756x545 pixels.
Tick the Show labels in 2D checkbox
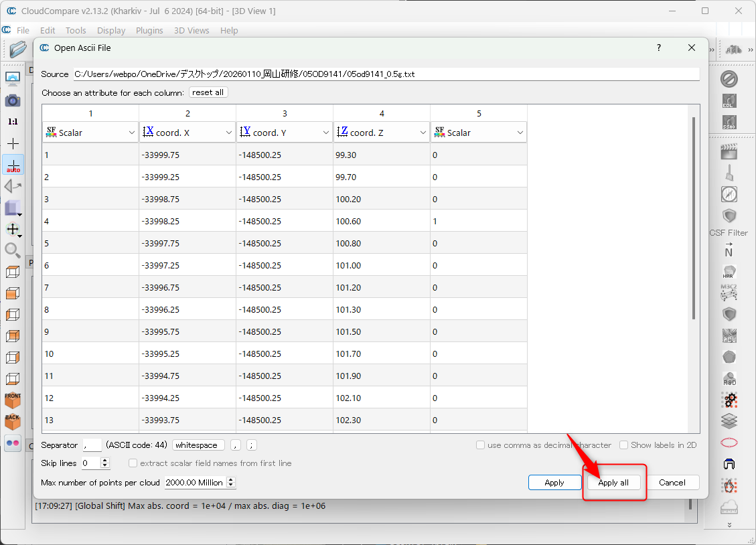623,445
